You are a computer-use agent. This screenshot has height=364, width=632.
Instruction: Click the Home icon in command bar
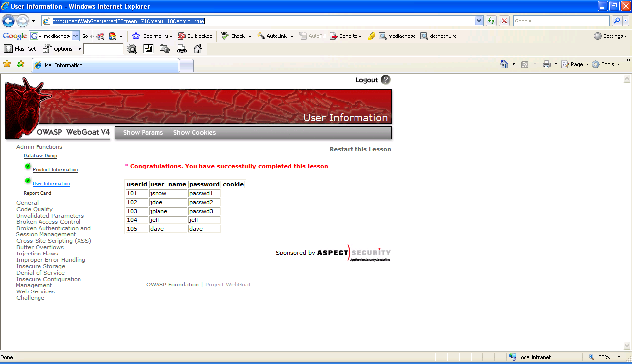[504, 64]
